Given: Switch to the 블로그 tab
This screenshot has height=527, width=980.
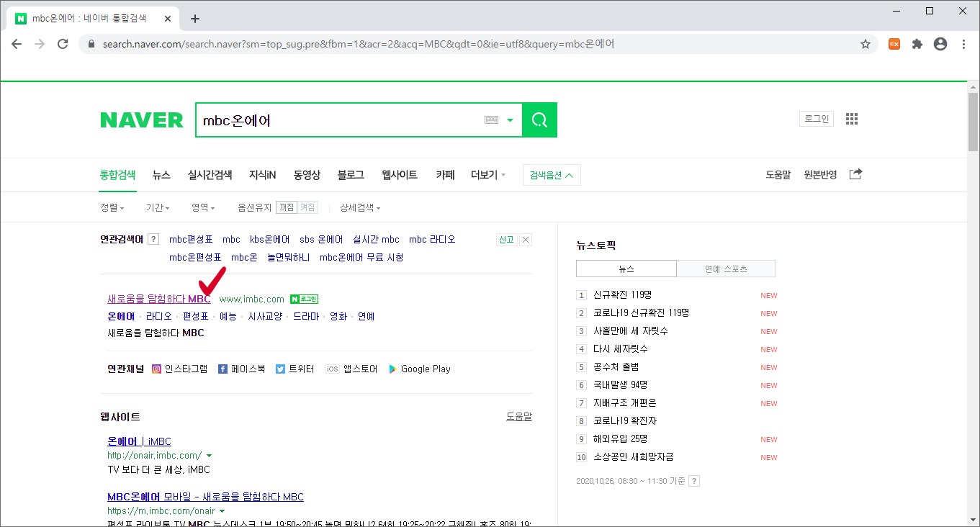Looking at the screenshot, I should coord(351,174).
